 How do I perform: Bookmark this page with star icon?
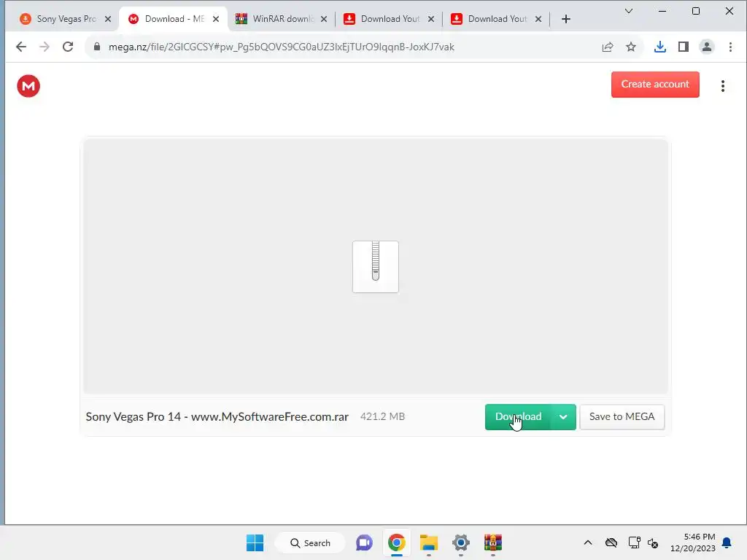631,47
